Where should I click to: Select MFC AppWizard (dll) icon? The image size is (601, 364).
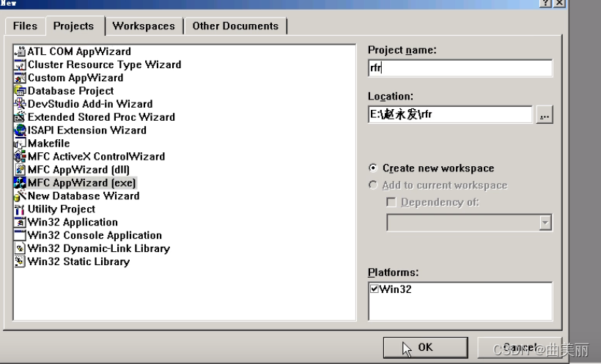click(x=20, y=169)
